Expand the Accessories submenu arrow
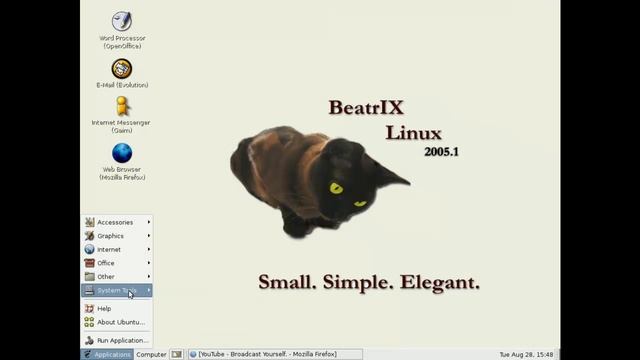This screenshot has width=640, height=360. [x=149, y=222]
